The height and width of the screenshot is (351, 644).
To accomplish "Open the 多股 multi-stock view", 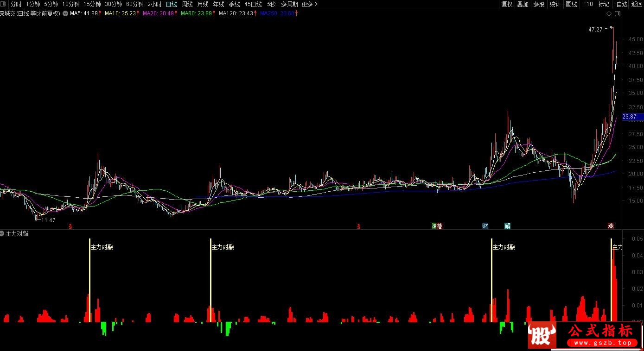I will tap(539, 4).
